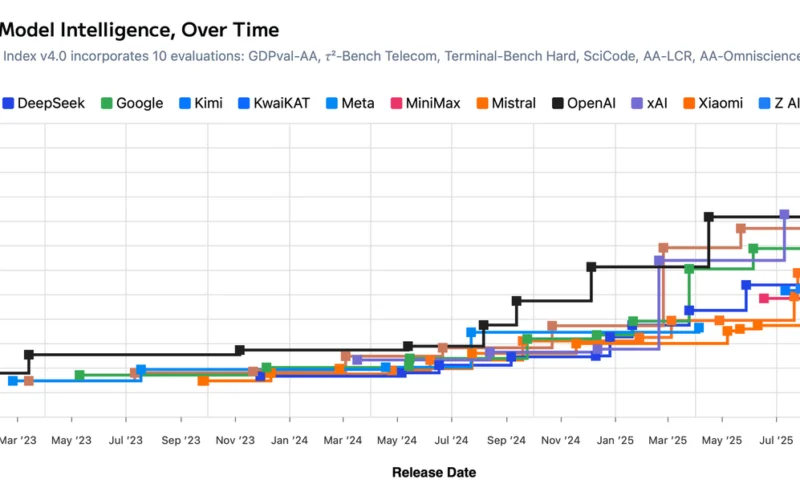The height and width of the screenshot is (500, 800).
Task: Click the lowest orange marker near Sep '23
Action: (203, 380)
